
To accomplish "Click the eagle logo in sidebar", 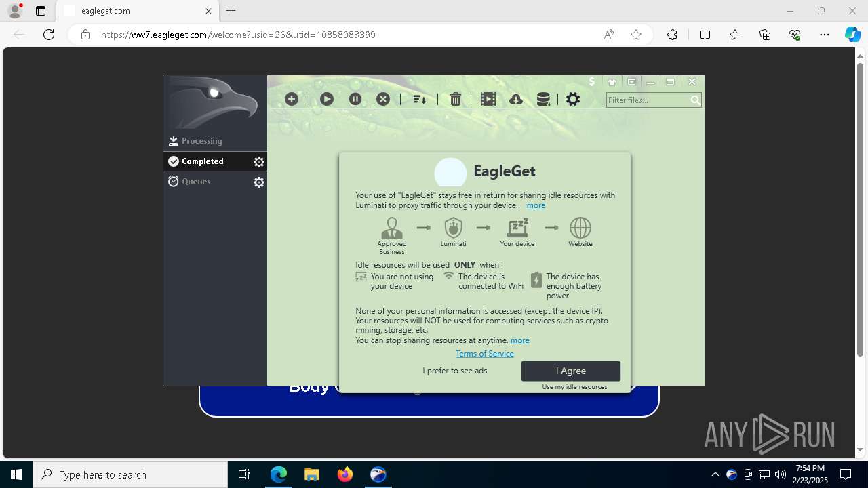I will 215,103.
